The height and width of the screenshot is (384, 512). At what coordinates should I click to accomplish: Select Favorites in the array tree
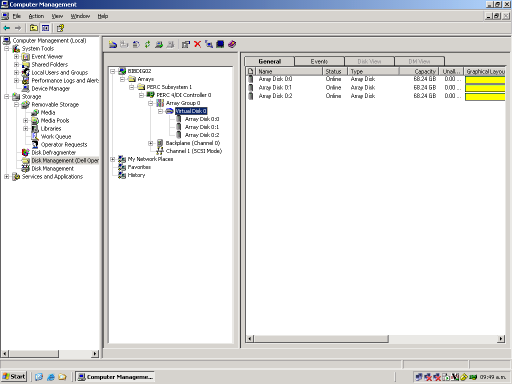[139, 167]
